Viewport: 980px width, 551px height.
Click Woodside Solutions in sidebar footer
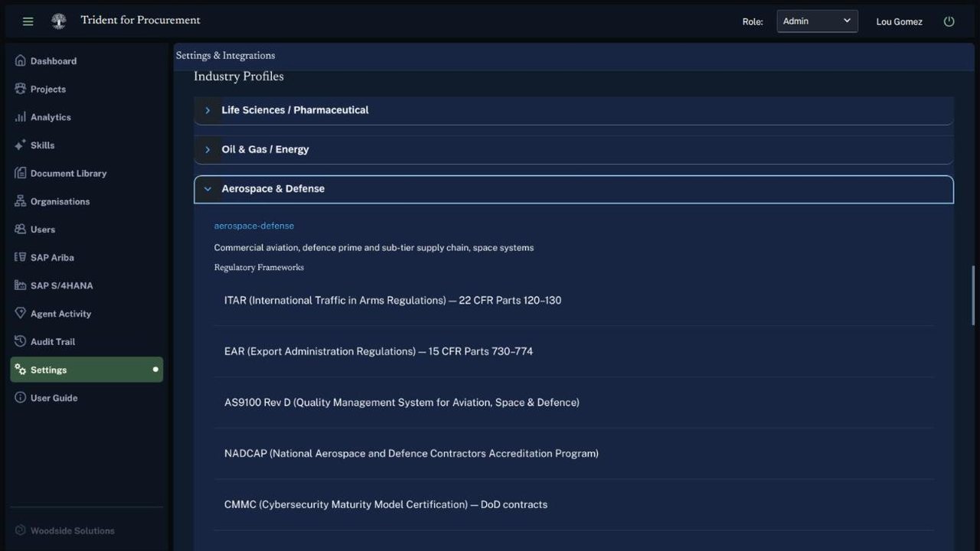73,530
